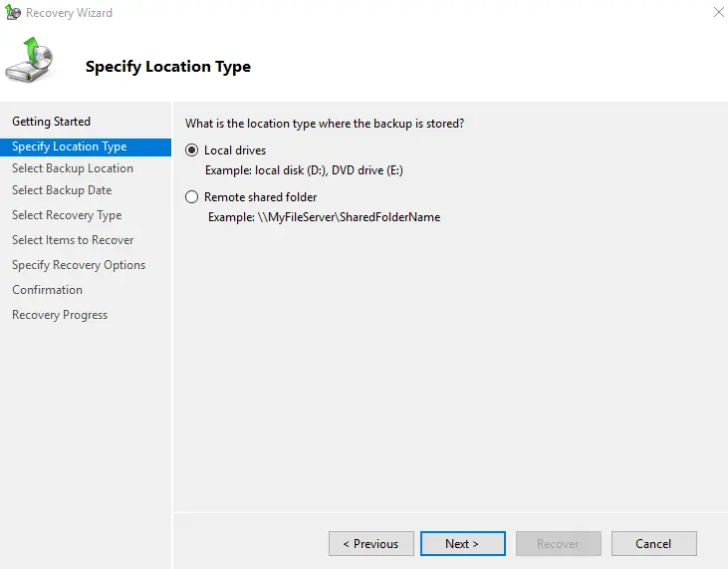Select highlighted Specify Location Type sidebar step

69,146
